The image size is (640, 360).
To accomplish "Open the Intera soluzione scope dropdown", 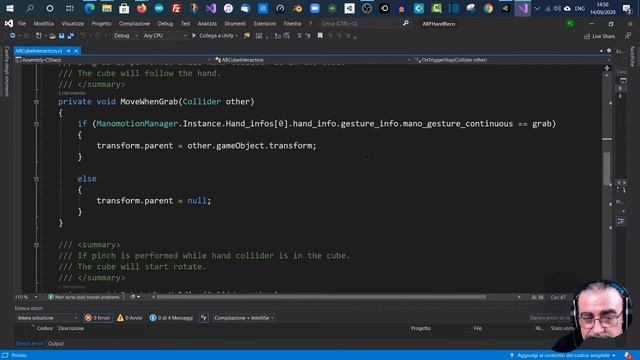I will click(x=47, y=318).
